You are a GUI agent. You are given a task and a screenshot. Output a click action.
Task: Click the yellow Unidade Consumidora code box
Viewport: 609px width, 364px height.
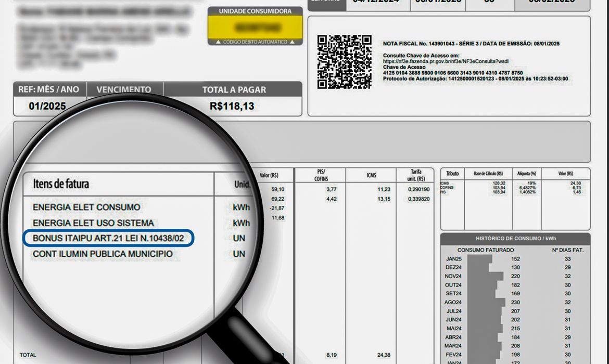pos(255,27)
